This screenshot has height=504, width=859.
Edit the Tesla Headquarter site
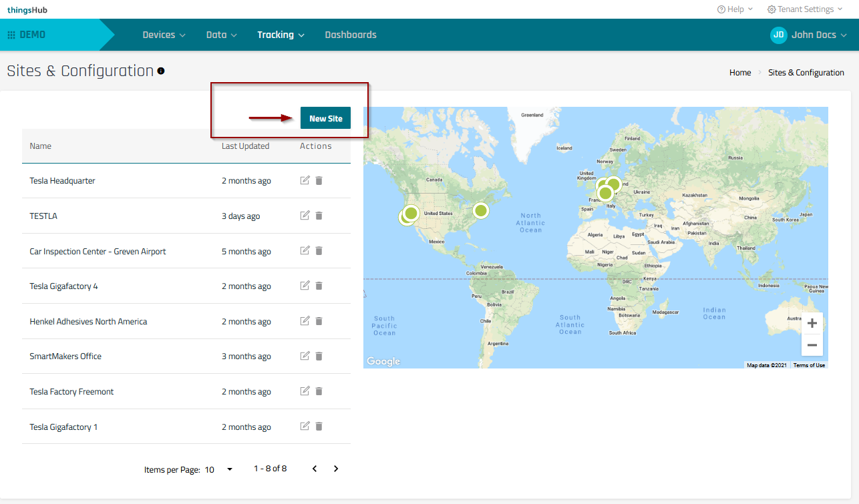[x=305, y=180]
